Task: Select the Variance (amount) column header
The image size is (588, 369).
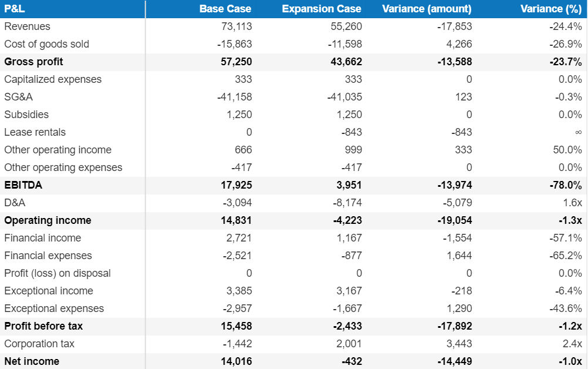Action: tap(427, 9)
